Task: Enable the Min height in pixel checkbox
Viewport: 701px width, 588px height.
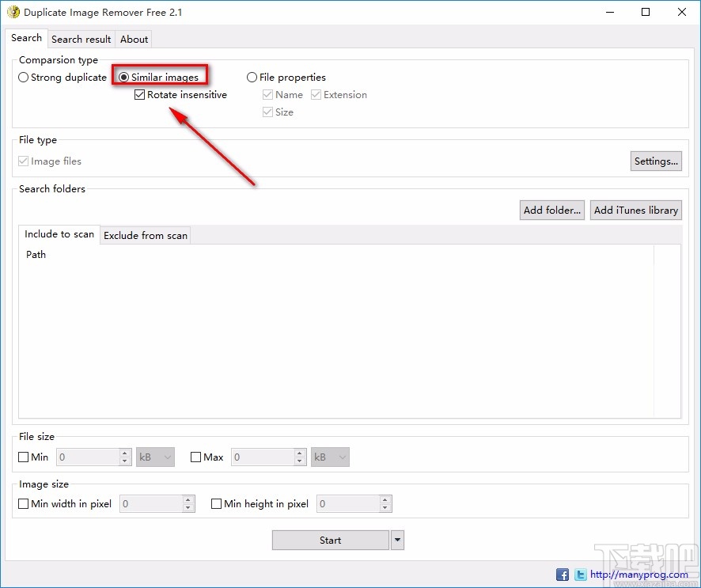Action: [216, 503]
